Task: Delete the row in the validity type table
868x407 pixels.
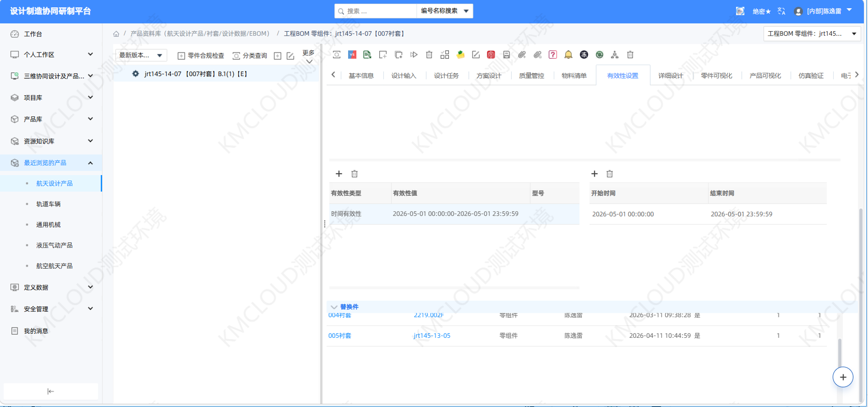Action: tap(354, 174)
